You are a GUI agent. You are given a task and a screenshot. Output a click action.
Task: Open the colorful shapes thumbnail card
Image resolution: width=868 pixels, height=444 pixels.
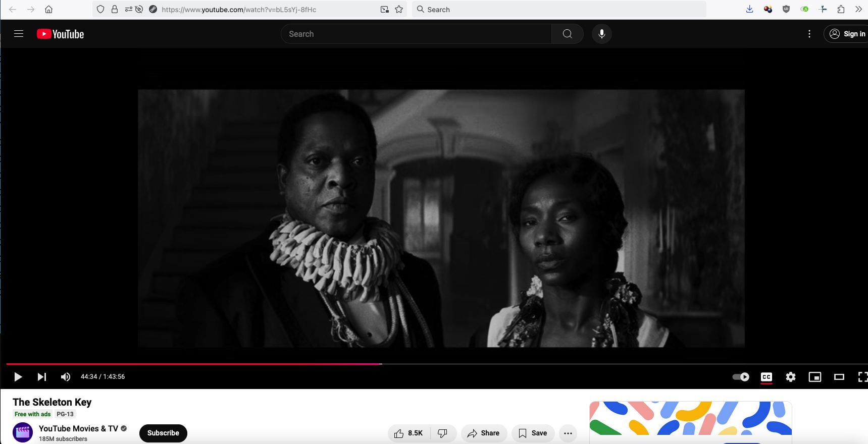click(x=691, y=418)
